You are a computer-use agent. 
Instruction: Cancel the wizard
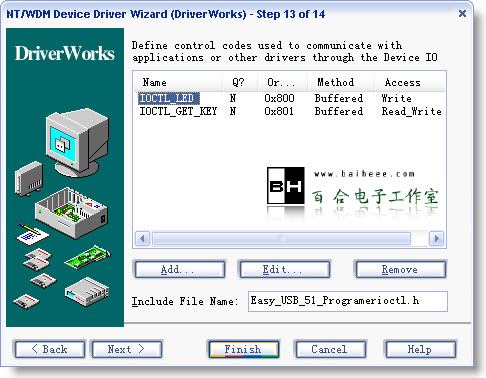(330, 349)
